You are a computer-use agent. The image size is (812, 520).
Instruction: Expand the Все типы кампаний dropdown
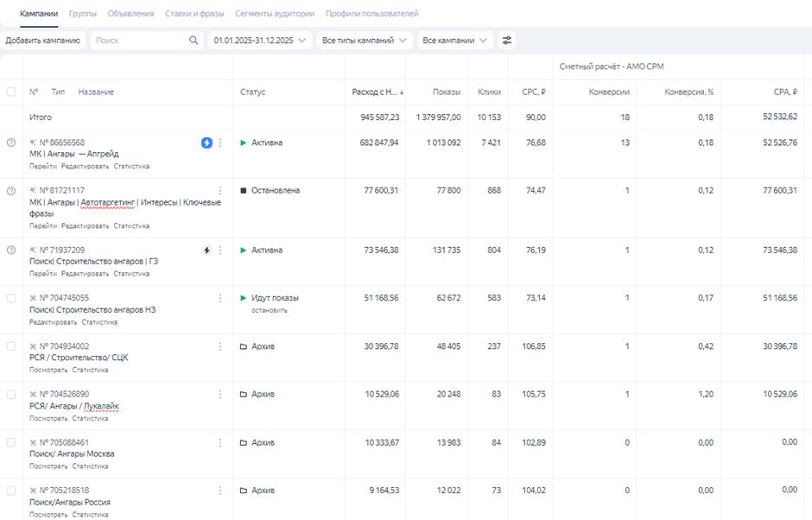364,41
